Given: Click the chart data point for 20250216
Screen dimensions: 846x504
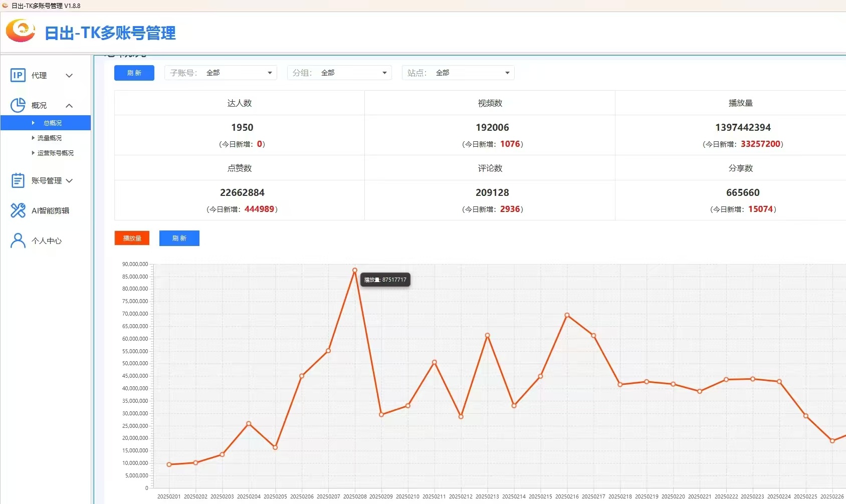Looking at the screenshot, I should tap(567, 315).
